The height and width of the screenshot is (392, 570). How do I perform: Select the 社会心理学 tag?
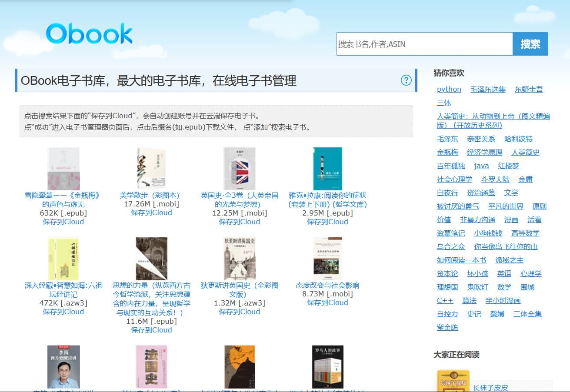coord(454,179)
